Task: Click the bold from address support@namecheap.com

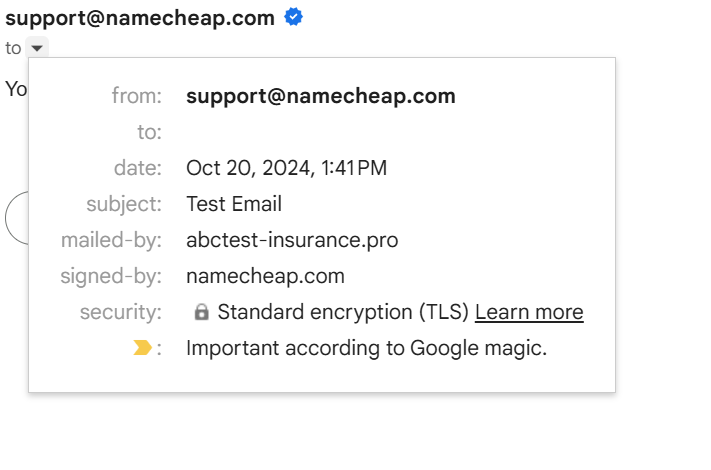Action: point(321,96)
